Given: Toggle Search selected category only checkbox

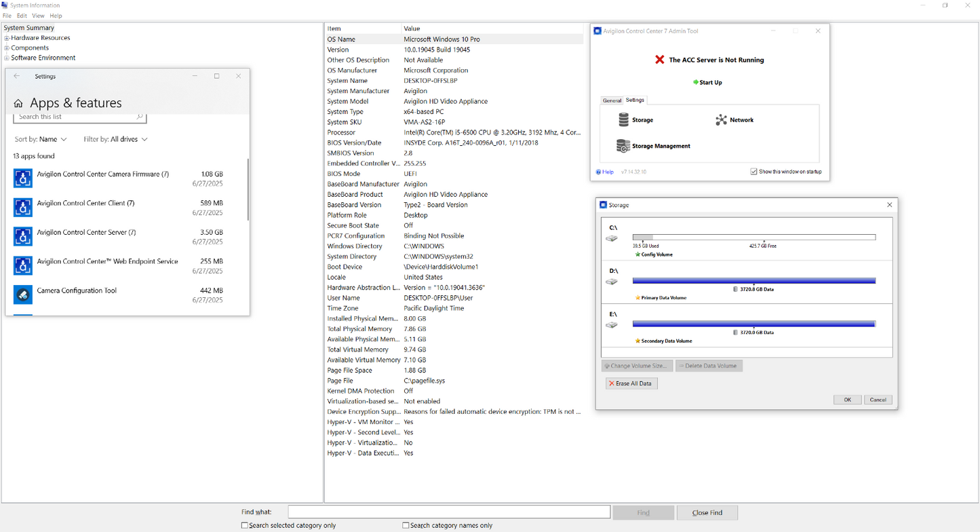Looking at the screenshot, I should (245, 525).
